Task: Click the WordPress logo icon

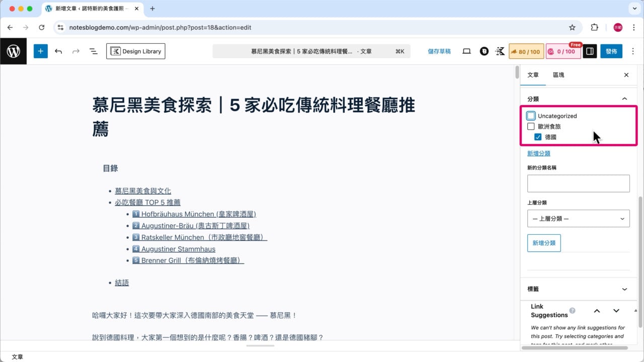Action: click(x=13, y=51)
